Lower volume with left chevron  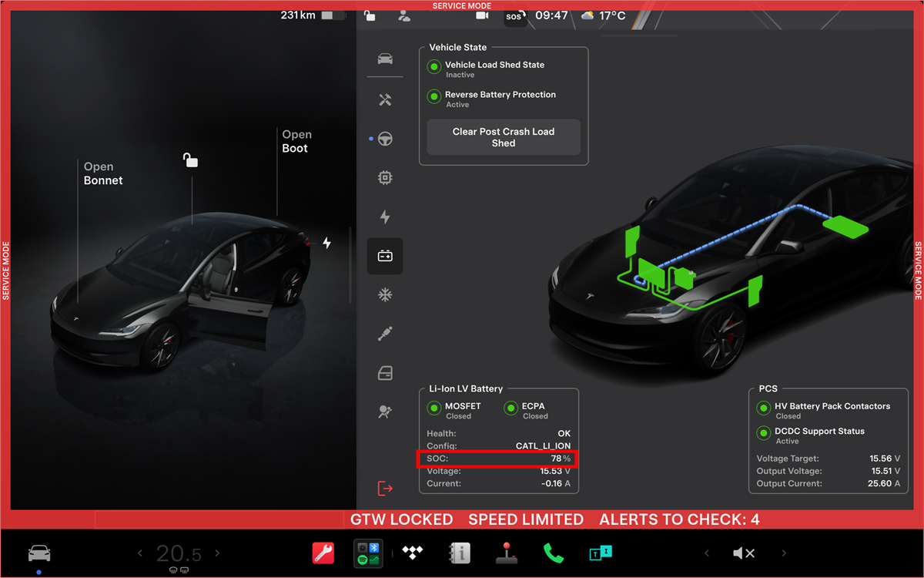tap(707, 553)
